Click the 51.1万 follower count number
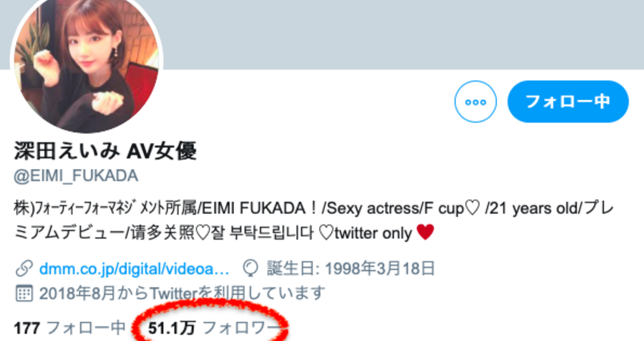 [171, 328]
